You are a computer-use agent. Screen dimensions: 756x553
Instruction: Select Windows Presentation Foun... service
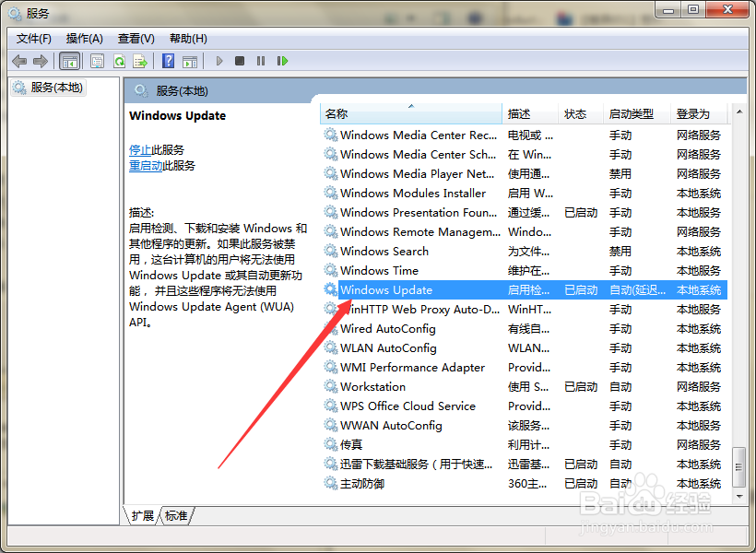coord(419,213)
